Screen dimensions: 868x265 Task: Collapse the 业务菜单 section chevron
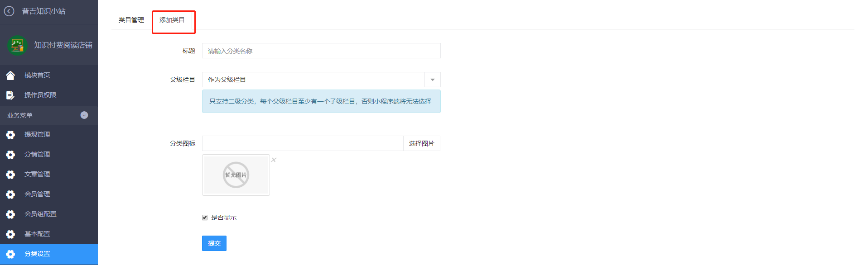pyautogui.click(x=84, y=115)
